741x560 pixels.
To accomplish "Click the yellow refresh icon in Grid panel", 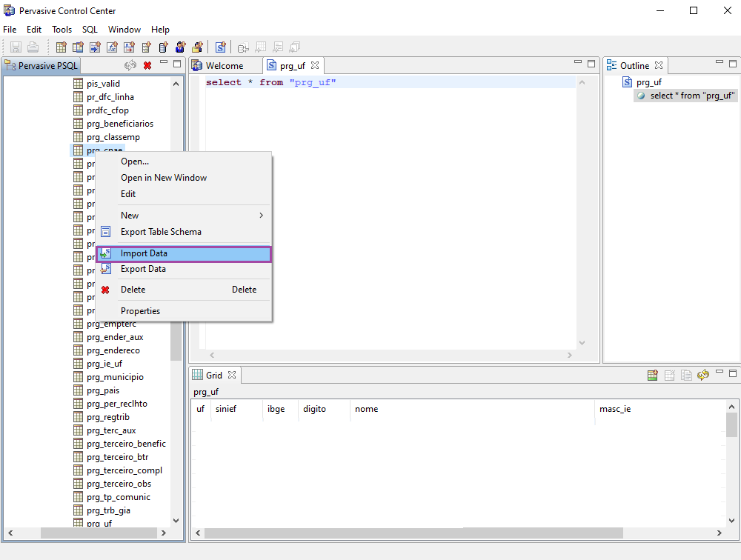I will pos(703,376).
